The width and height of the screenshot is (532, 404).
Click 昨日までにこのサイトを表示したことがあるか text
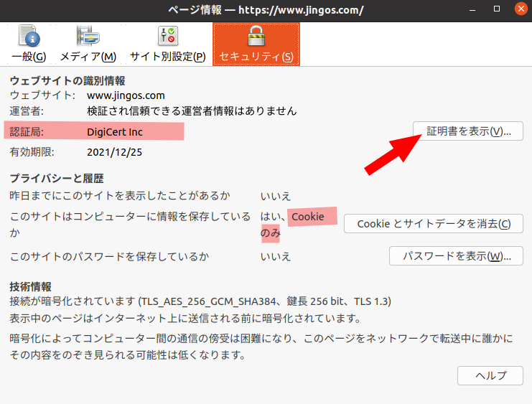(x=120, y=196)
